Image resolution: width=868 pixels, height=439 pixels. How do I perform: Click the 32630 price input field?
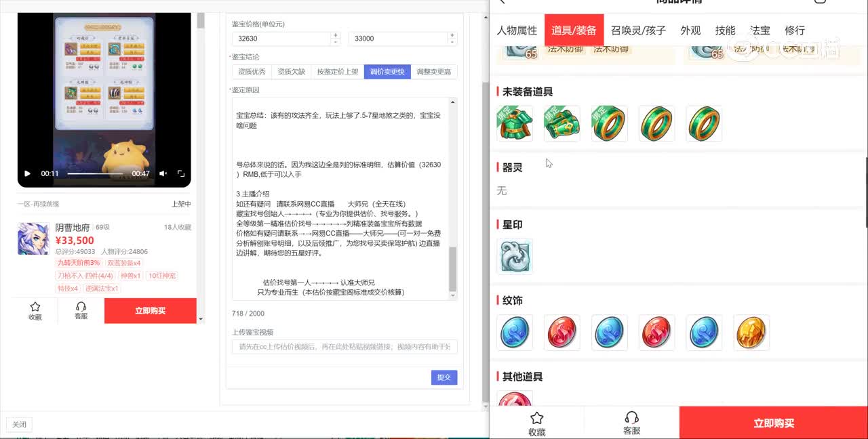[x=281, y=39]
